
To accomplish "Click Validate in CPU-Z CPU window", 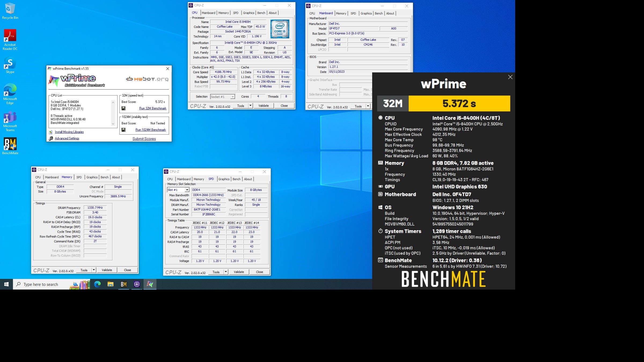I will (264, 106).
